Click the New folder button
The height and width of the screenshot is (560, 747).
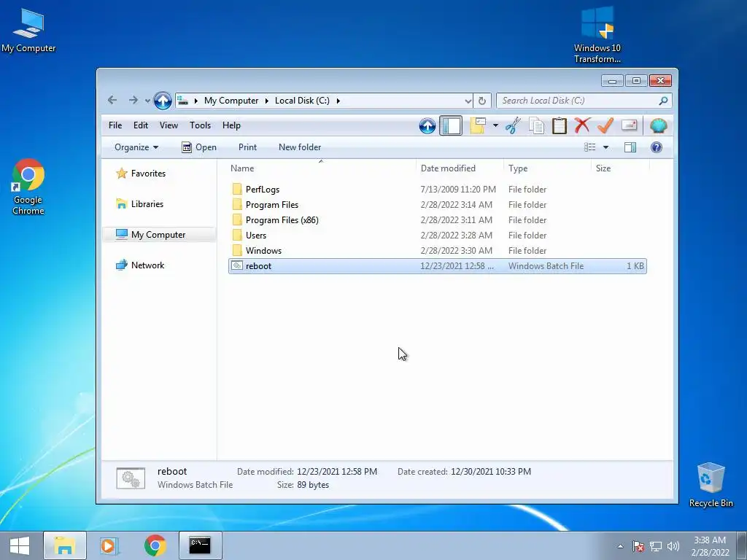[x=300, y=147]
